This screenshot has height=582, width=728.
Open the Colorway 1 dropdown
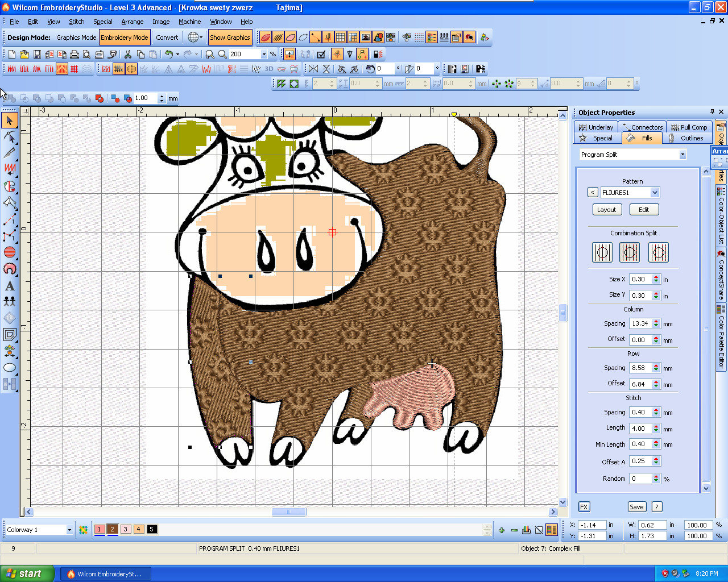pos(69,530)
